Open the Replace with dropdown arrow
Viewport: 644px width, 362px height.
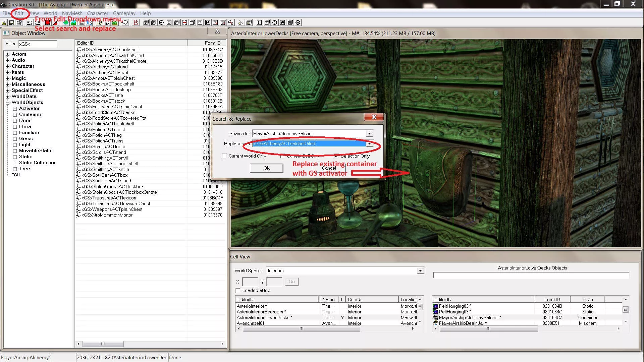(x=369, y=143)
